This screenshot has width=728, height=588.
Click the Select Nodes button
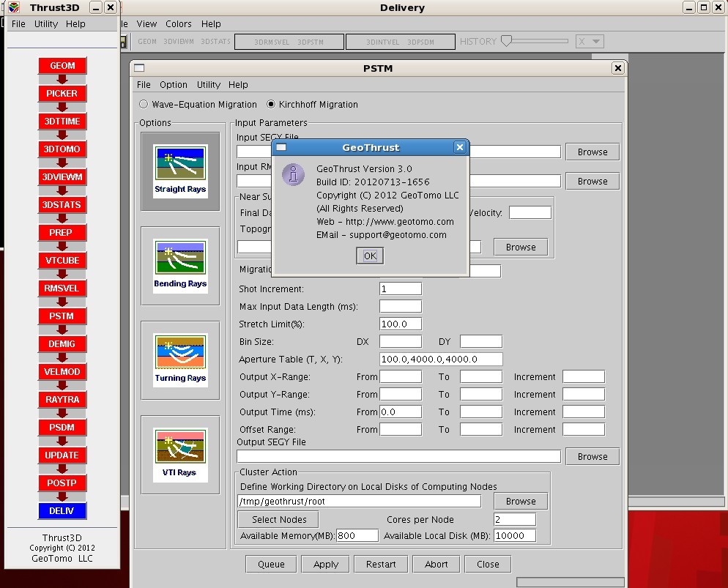(x=278, y=519)
